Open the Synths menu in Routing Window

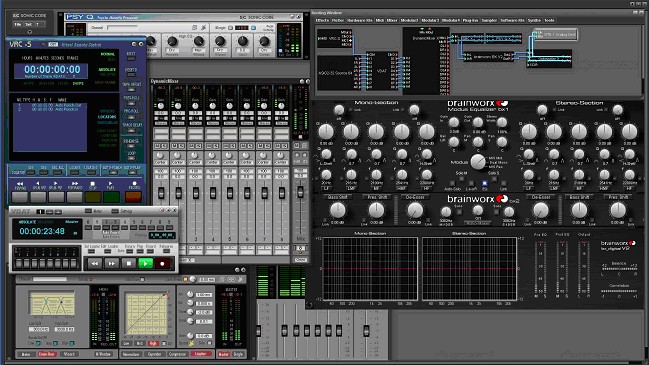(534, 20)
